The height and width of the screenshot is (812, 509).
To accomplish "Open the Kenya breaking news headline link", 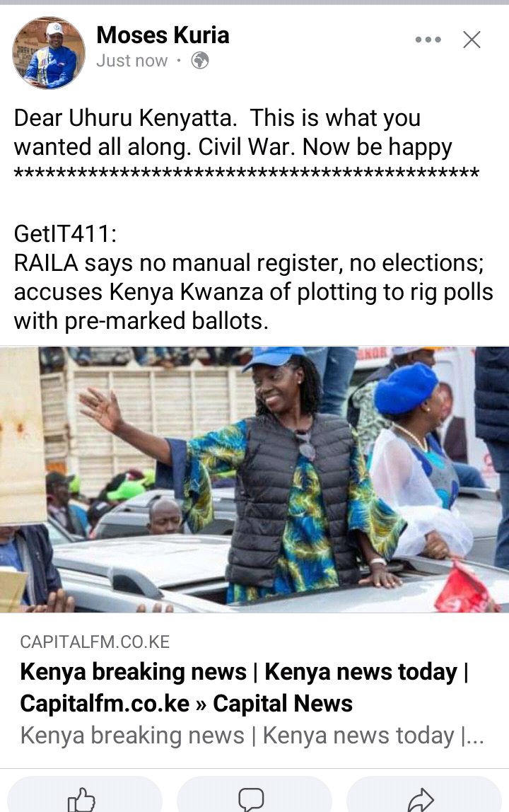I will [x=244, y=688].
